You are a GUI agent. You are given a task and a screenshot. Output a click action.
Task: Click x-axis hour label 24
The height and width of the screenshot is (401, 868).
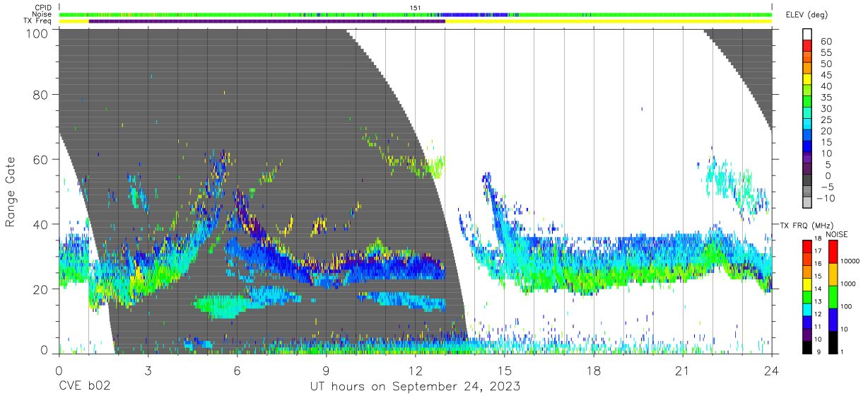pyautogui.click(x=772, y=371)
